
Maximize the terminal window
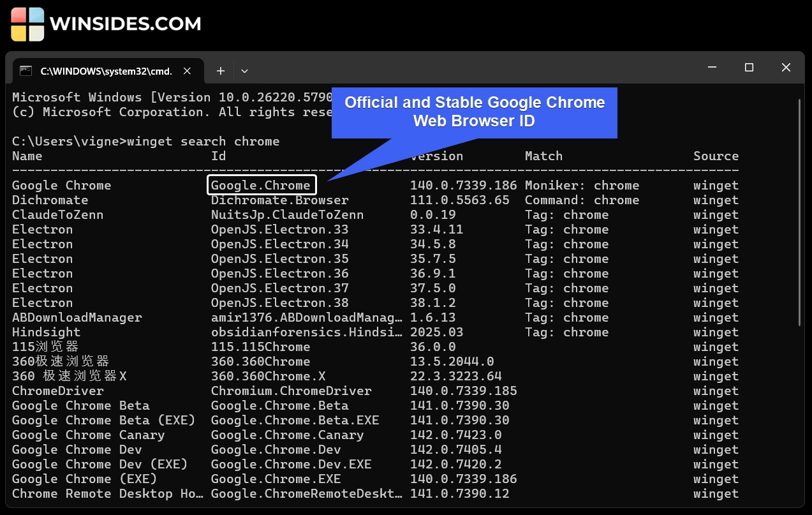[x=749, y=68]
